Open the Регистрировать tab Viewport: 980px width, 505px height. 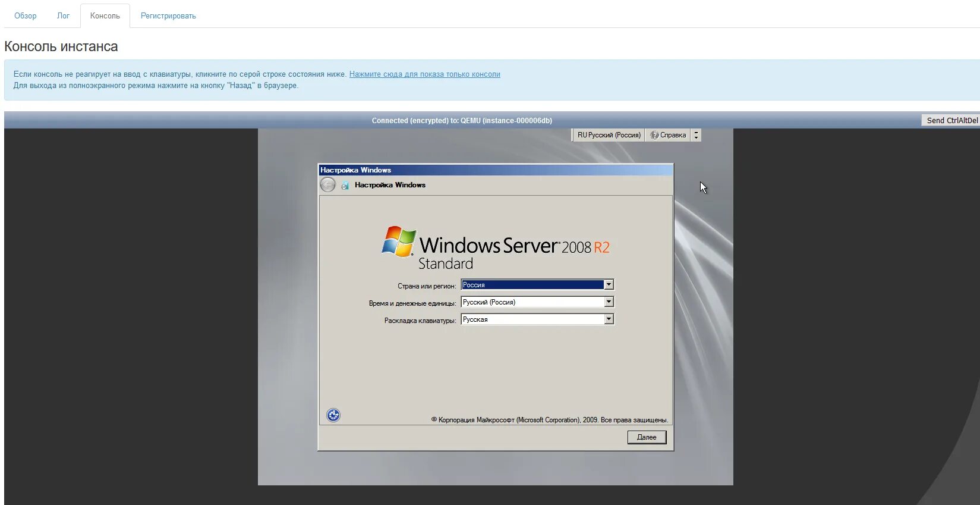coord(168,16)
